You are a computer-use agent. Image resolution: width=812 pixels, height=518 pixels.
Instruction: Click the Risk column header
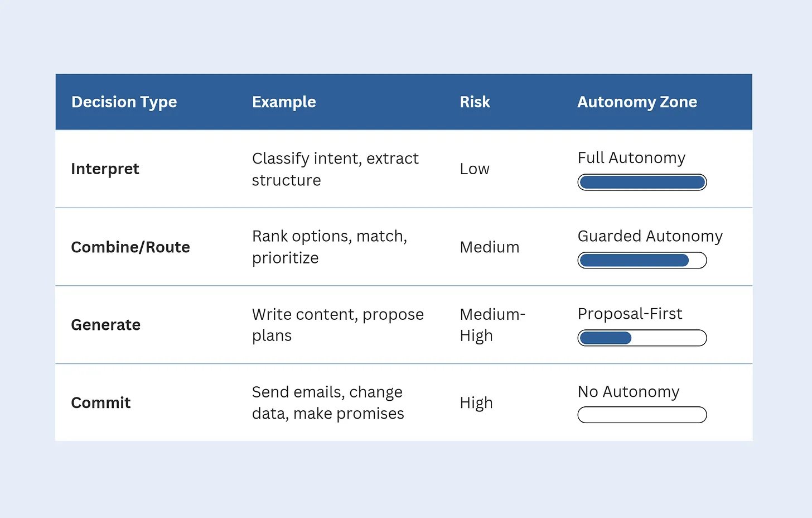tap(475, 102)
